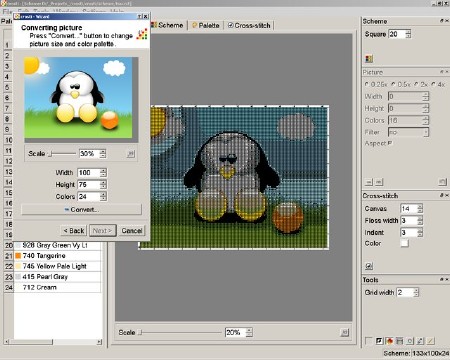This screenshot has height=360, width=450.
Task: Click the Canvas value spinner arrows
Action: point(420,209)
